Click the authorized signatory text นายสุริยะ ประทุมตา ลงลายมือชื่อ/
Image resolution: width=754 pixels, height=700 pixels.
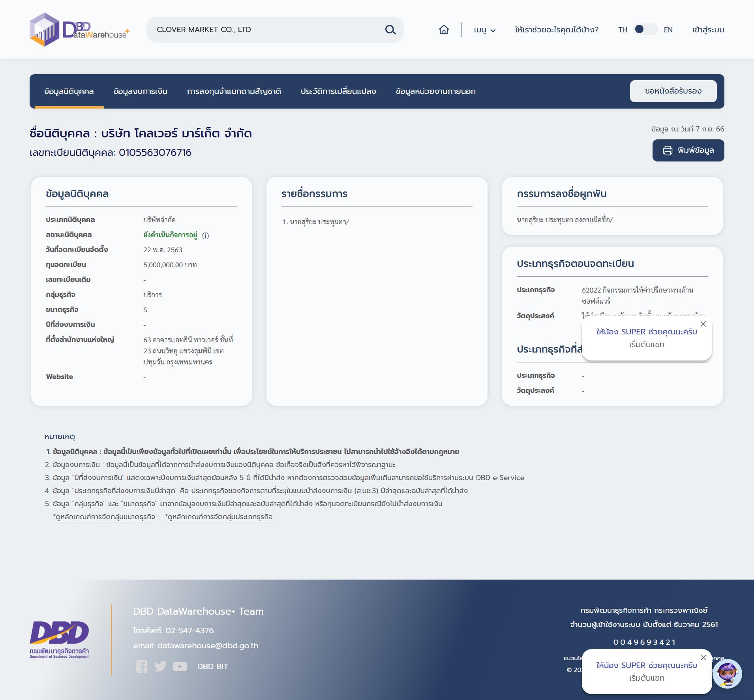tap(565, 220)
